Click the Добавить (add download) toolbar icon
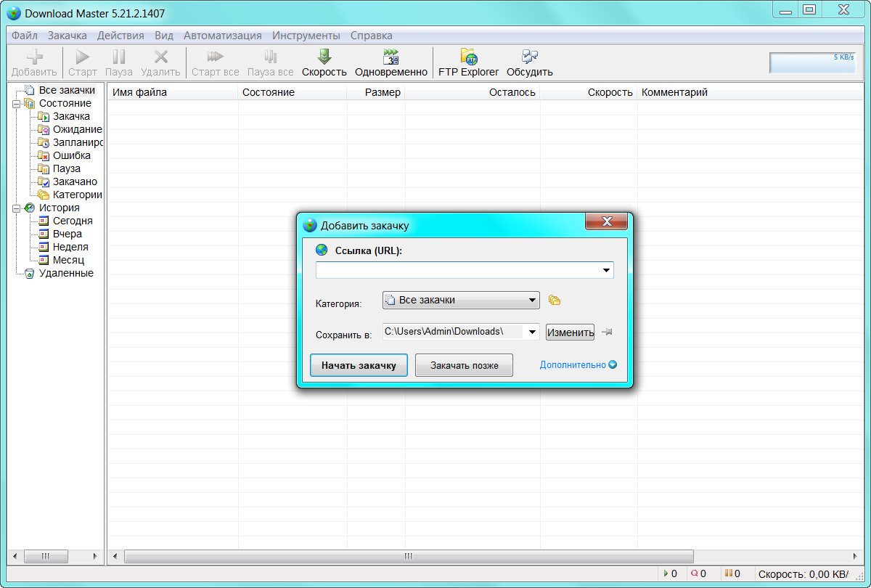 (x=34, y=57)
